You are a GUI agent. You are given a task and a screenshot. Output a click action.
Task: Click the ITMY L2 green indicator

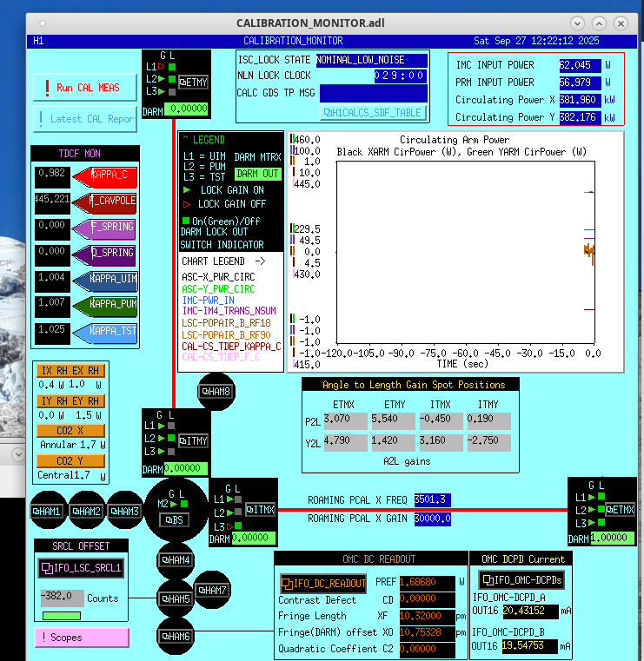point(172,440)
